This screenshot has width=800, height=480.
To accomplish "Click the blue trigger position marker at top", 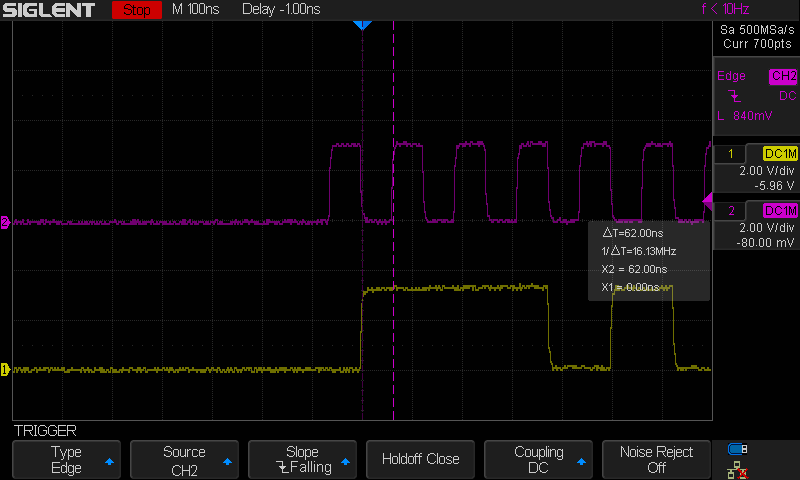I will click(362, 25).
